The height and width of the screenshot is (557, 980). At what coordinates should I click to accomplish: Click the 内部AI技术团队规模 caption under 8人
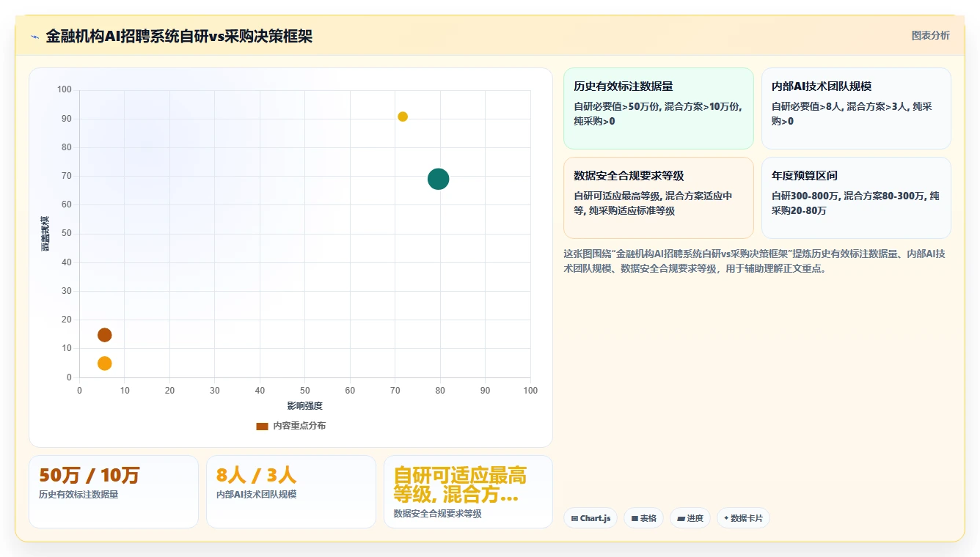click(257, 495)
